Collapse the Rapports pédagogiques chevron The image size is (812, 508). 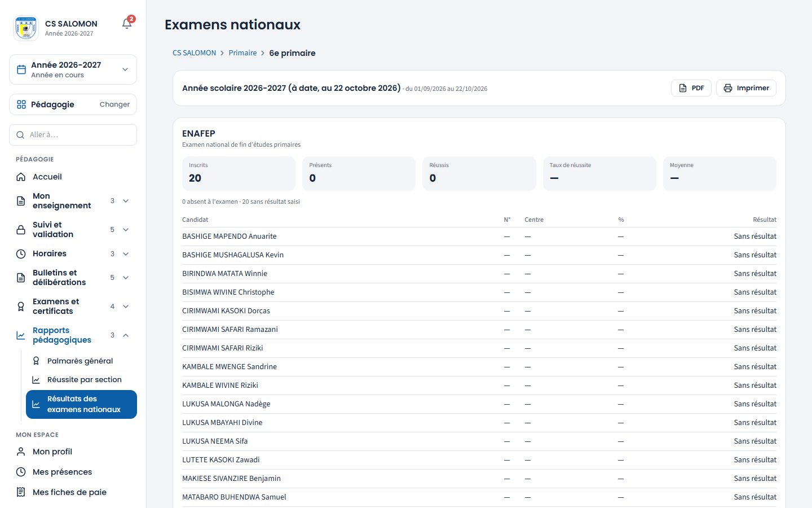pos(126,335)
